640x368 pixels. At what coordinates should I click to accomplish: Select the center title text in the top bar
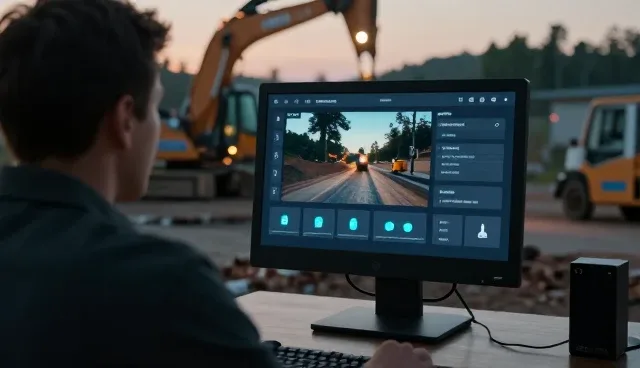385,100
